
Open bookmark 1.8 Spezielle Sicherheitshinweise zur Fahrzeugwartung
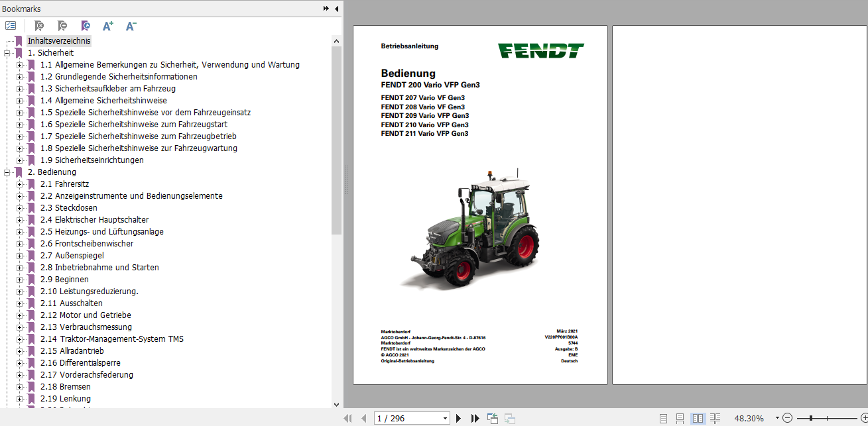tap(139, 148)
